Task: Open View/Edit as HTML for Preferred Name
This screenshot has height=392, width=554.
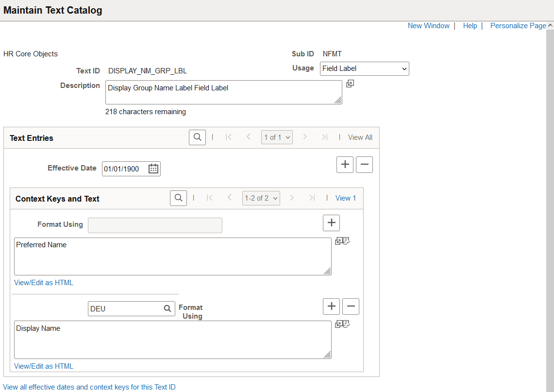Action: click(x=43, y=282)
